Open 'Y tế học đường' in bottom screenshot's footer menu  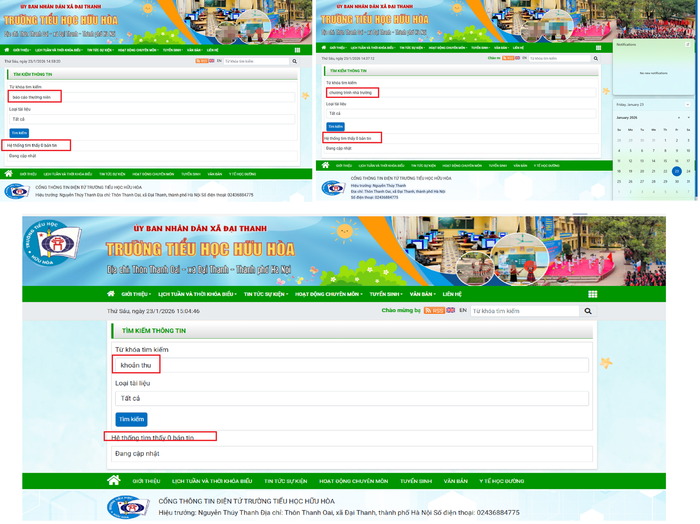[x=502, y=481]
